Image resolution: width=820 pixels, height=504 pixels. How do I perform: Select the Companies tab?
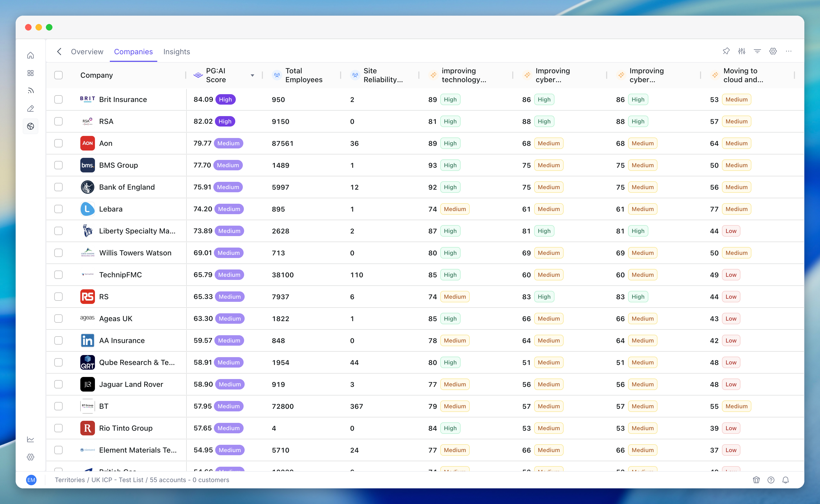(133, 52)
